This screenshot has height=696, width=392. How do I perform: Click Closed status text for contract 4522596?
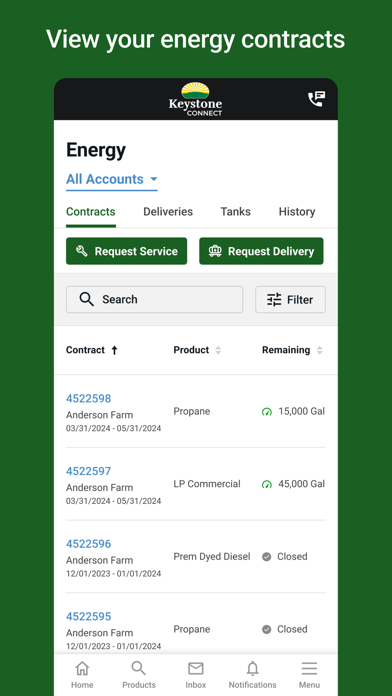(292, 557)
